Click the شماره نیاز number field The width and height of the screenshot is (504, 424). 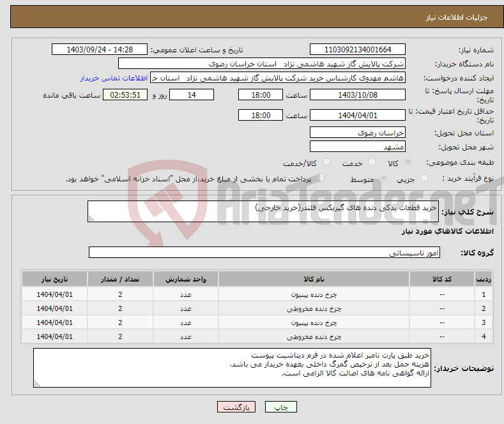(358, 49)
